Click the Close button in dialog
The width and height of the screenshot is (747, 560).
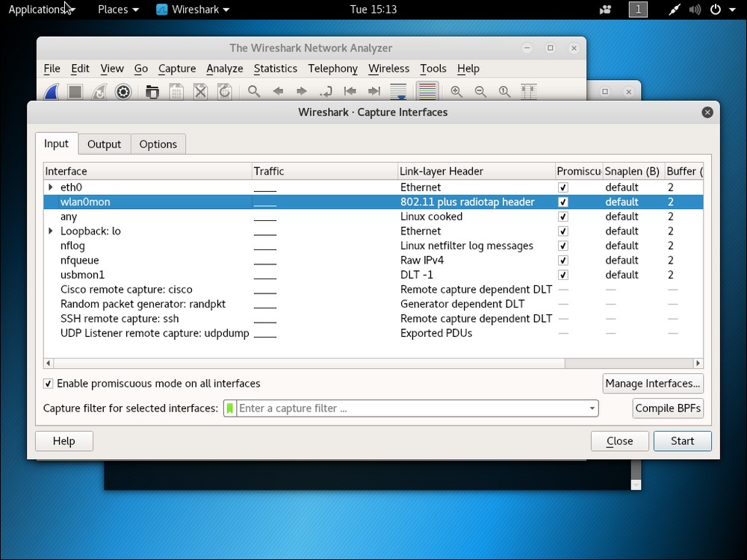[x=619, y=441]
